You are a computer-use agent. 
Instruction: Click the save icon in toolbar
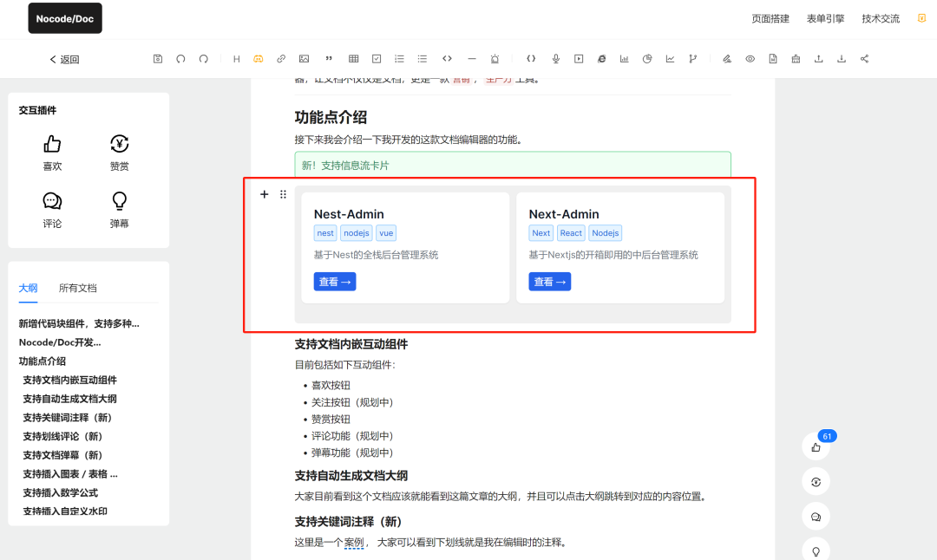[158, 59]
